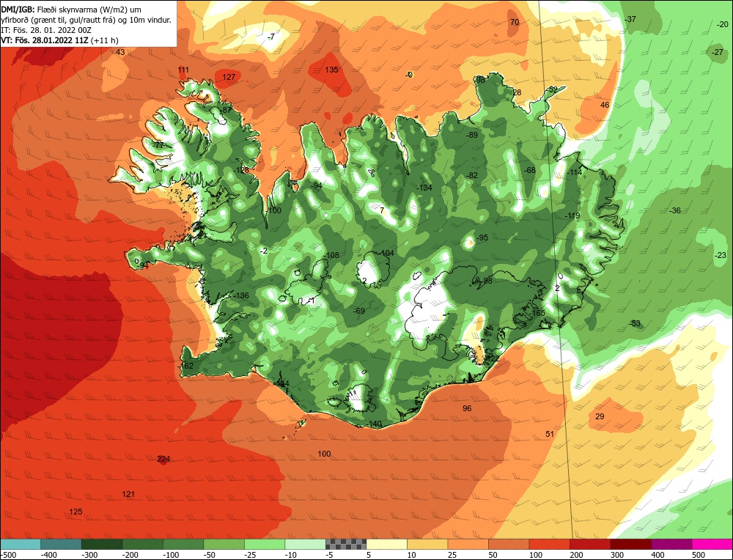The height and width of the screenshot is (560, 733).
Task: Pick the darkest green legend swatch for -300
Action: tap(102, 544)
